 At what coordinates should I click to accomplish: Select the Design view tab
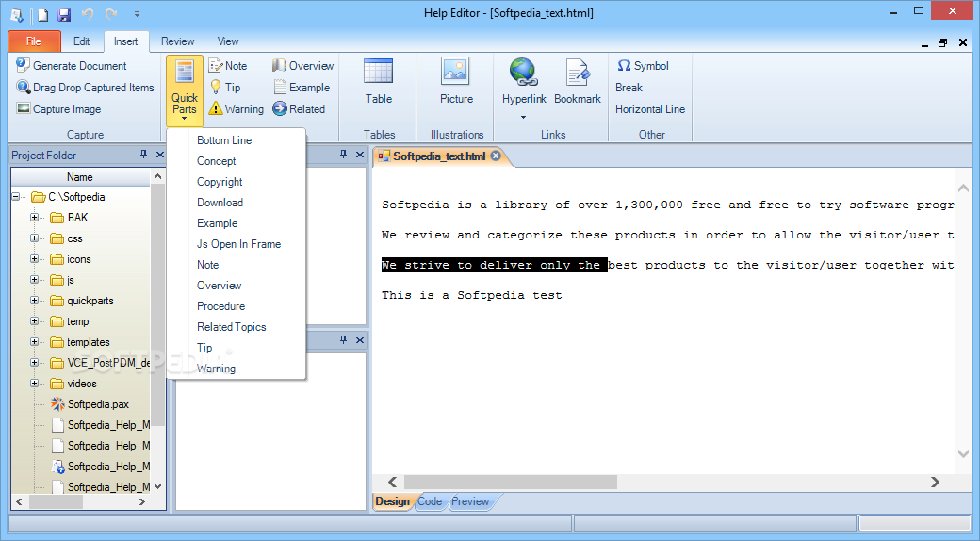click(393, 501)
